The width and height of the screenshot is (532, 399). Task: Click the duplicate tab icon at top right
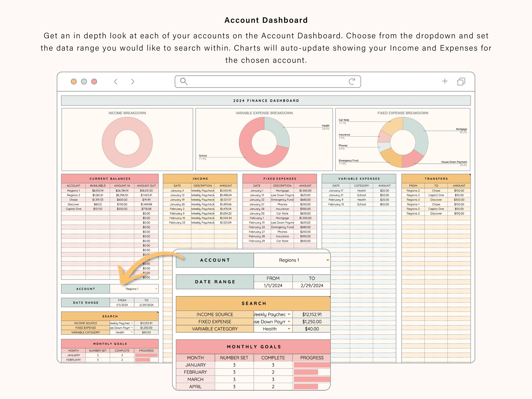(x=461, y=82)
